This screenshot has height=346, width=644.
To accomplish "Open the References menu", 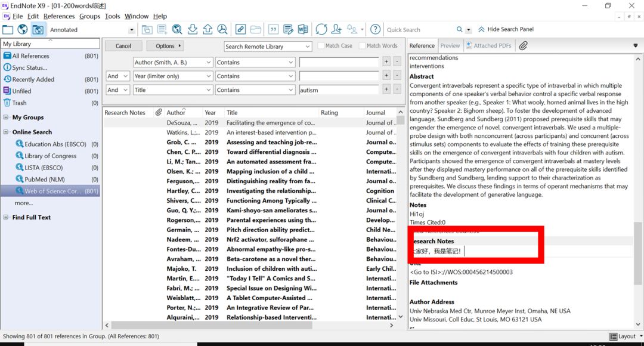I will [x=59, y=16].
